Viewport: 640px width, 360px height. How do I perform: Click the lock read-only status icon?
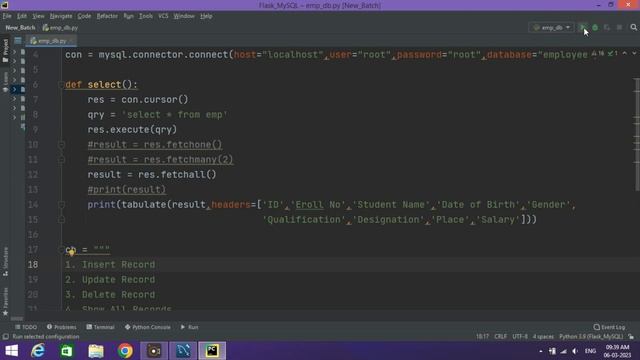pyautogui.click(x=631, y=337)
